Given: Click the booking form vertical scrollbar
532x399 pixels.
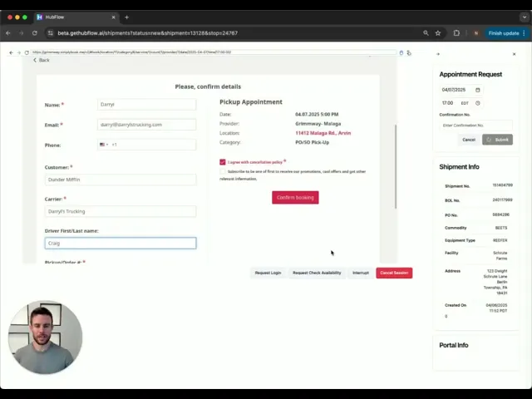Looking at the screenshot, I should tap(396, 166).
